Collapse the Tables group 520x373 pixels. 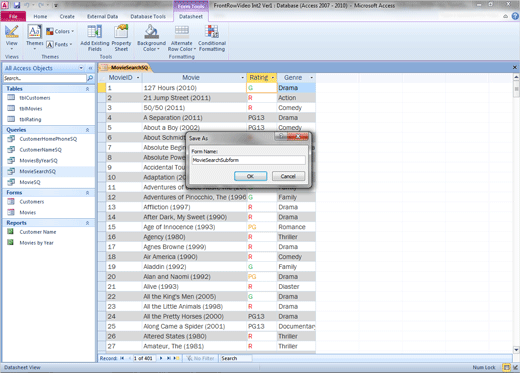87,89
